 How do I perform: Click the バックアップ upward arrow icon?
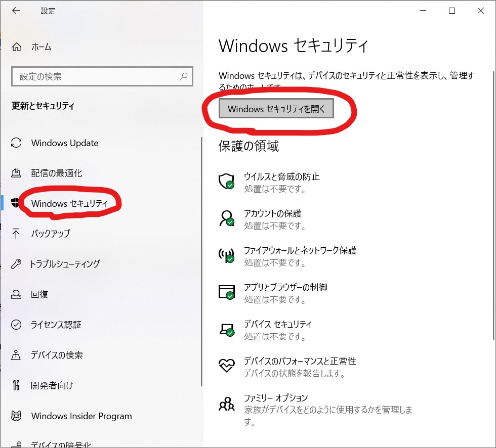(x=16, y=234)
